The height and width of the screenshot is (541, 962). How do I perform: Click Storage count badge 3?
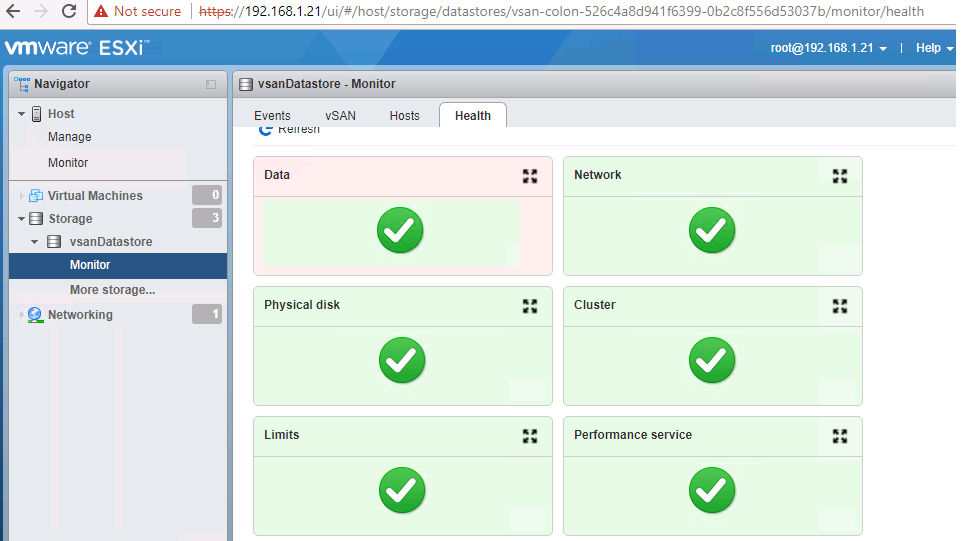pos(207,218)
